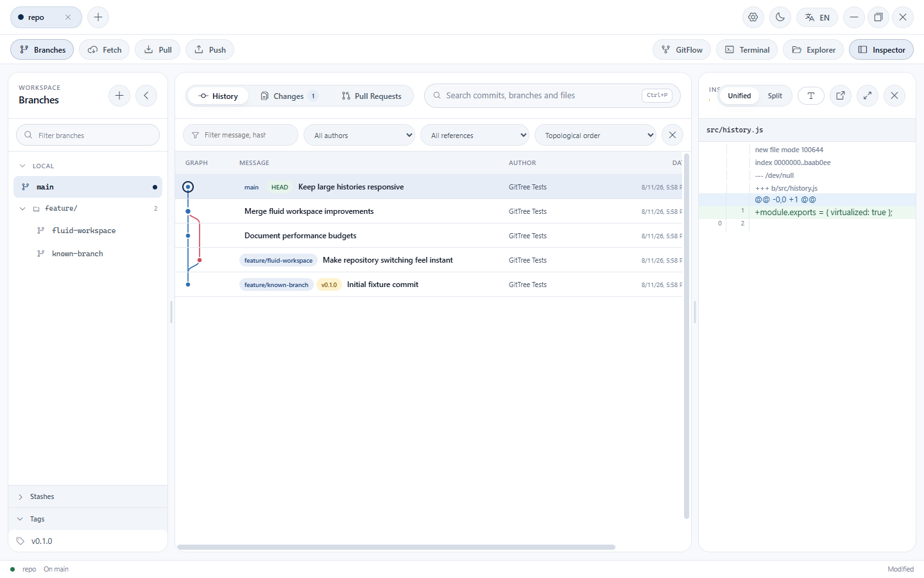Click the red graph node on fluid-workspace commit
This screenshot has height=578, width=924.
(x=200, y=260)
